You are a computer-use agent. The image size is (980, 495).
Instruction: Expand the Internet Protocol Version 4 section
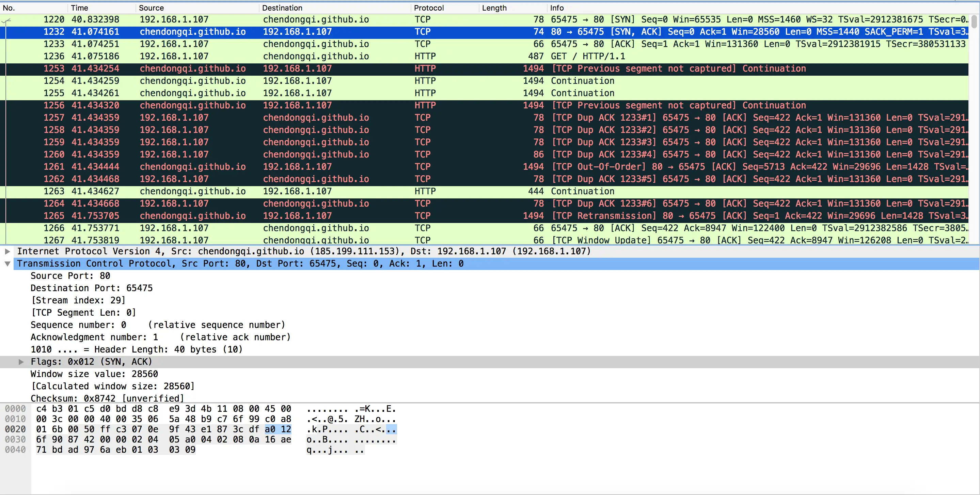tap(7, 251)
